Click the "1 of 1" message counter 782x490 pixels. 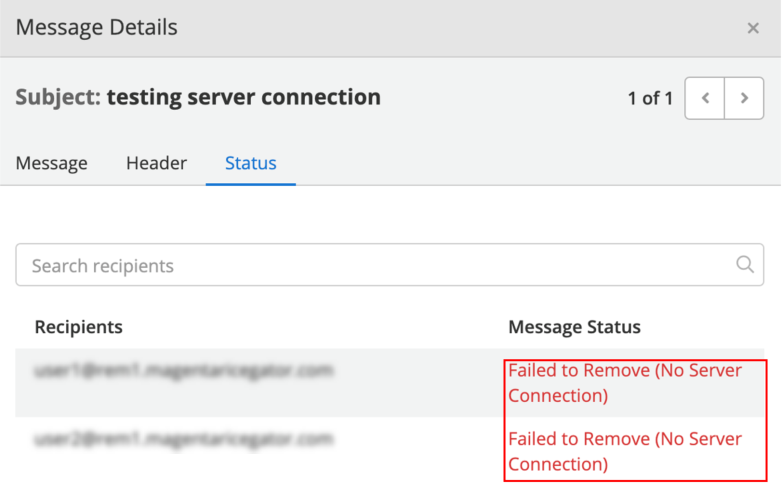(650, 98)
